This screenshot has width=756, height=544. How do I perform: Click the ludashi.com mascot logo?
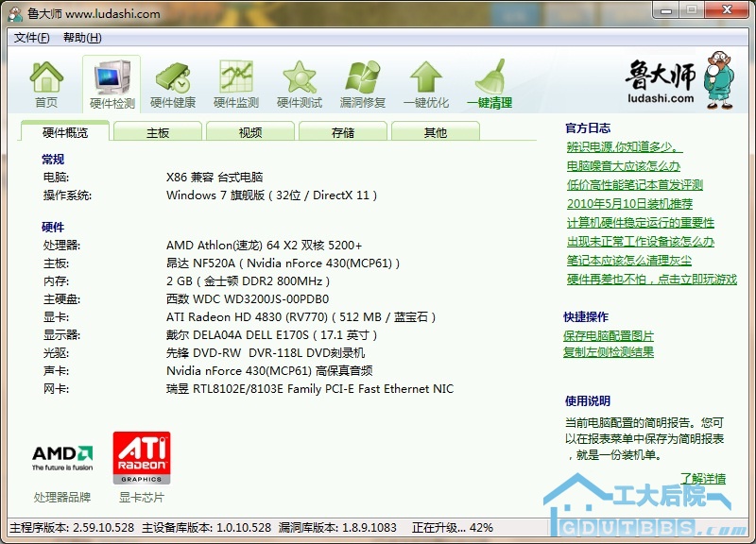(x=673, y=80)
